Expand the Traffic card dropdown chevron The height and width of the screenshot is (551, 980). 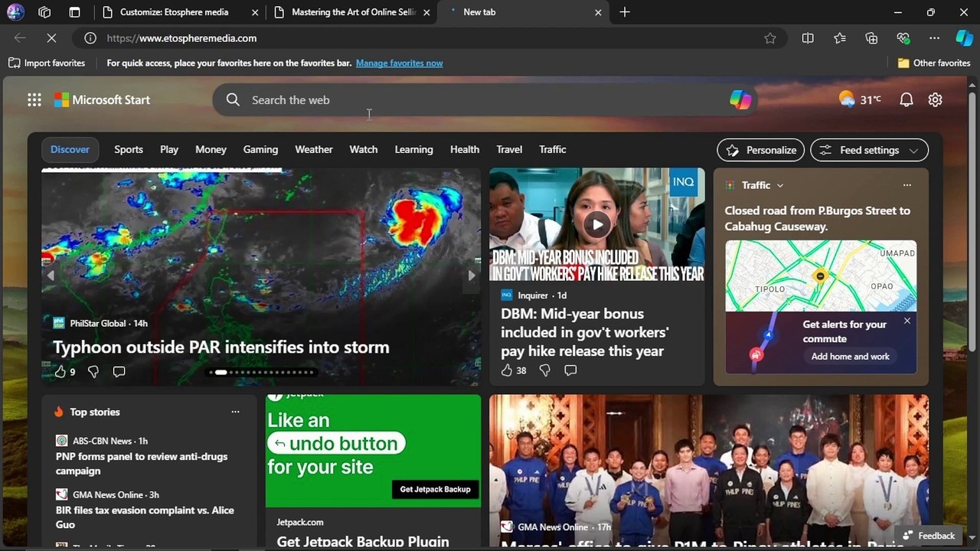(780, 185)
